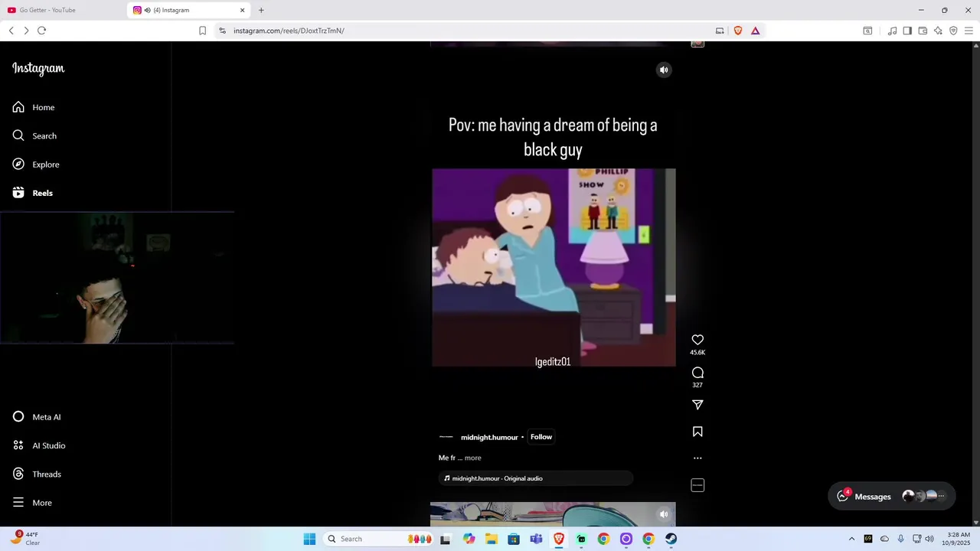980x551 pixels.
Task: Open Microsoft Store from taskbar
Action: click(514, 539)
